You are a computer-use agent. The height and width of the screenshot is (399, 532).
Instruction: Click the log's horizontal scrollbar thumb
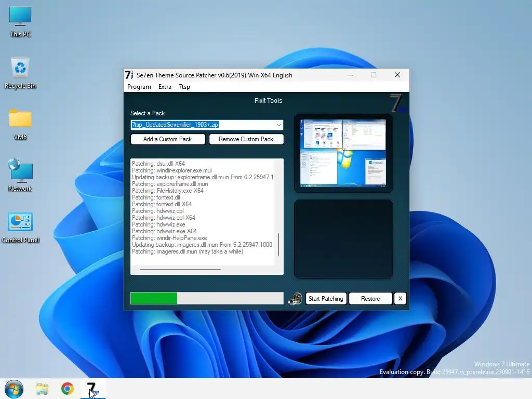[x=180, y=270]
